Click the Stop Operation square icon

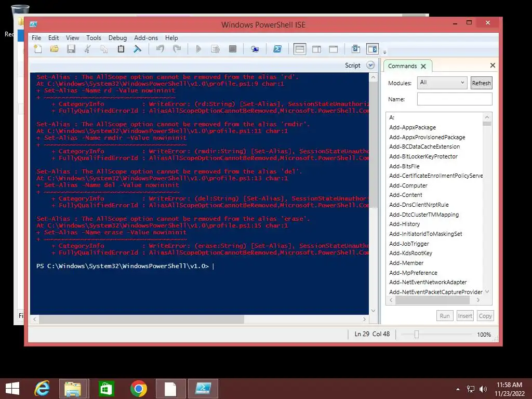pos(232,49)
